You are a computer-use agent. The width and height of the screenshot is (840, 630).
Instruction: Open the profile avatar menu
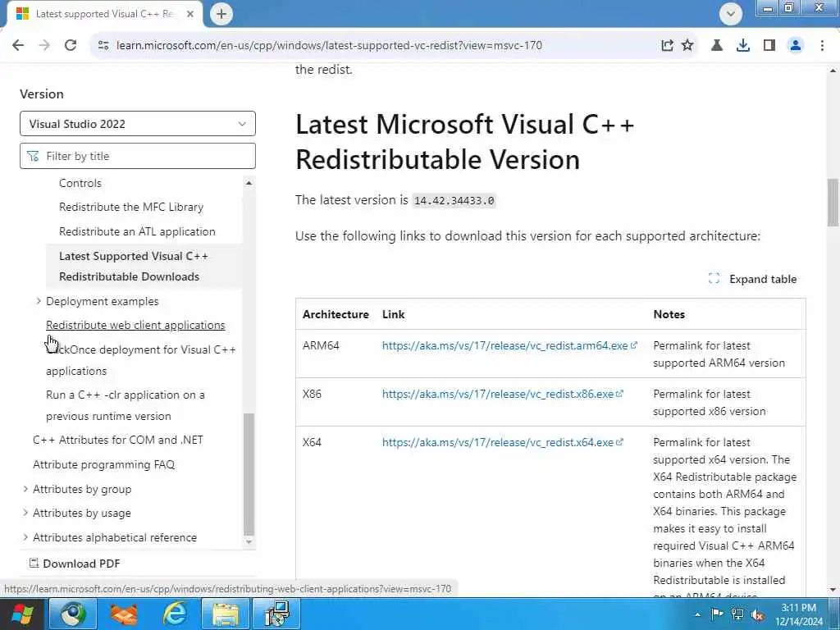[796, 46]
